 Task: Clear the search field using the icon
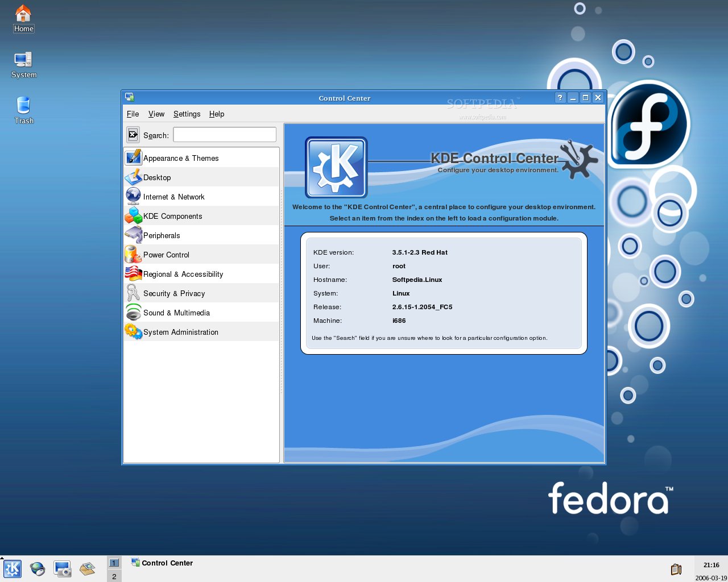pyautogui.click(x=133, y=135)
